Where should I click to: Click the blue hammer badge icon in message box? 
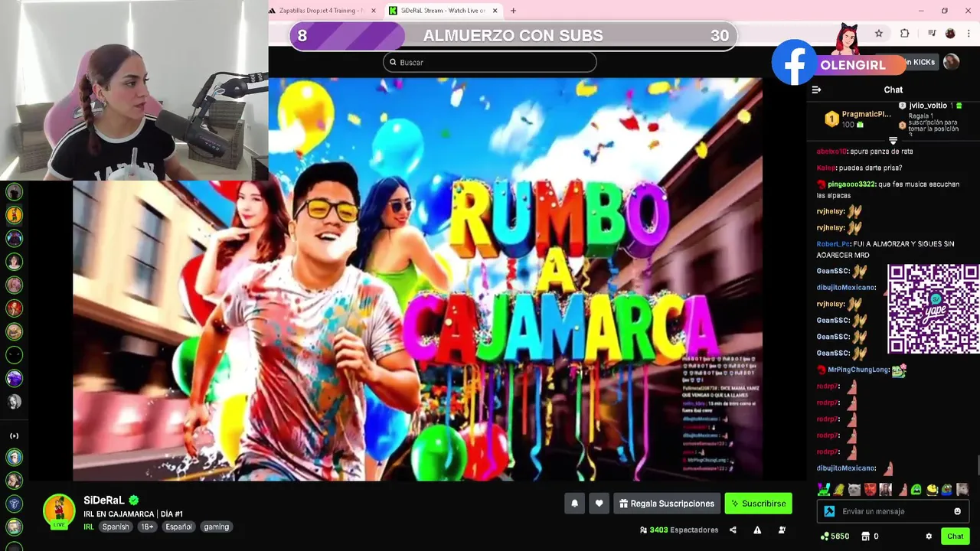(829, 511)
